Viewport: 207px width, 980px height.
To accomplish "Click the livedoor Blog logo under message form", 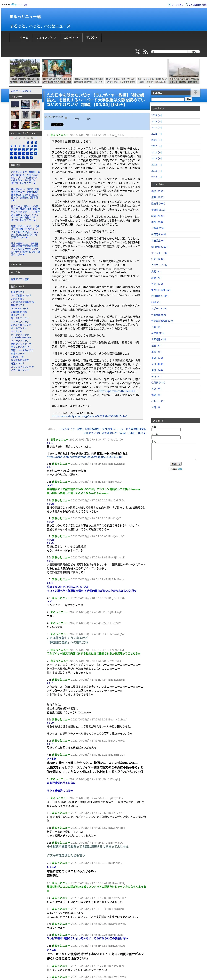I will 176,469.
